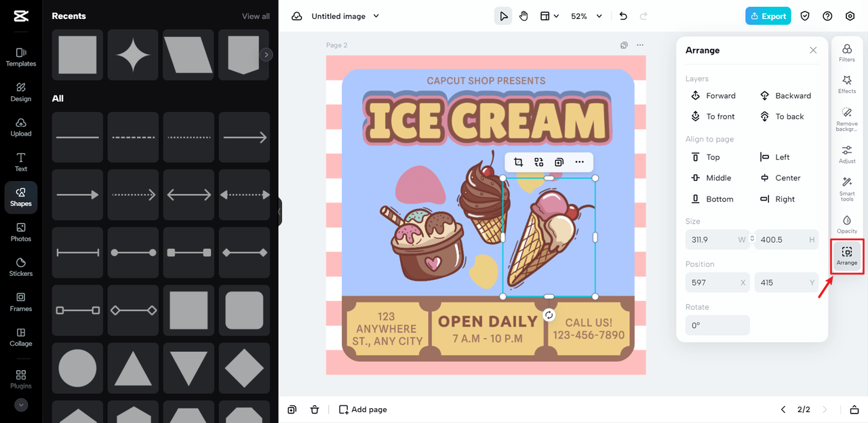Click the rotate handle below selected image

point(549,315)
